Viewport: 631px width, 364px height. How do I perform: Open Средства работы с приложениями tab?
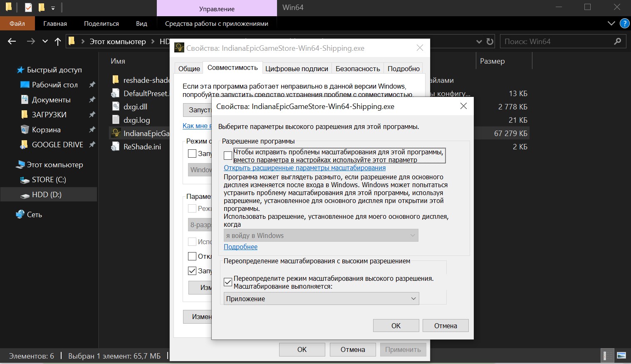click(x=216, y=23)
